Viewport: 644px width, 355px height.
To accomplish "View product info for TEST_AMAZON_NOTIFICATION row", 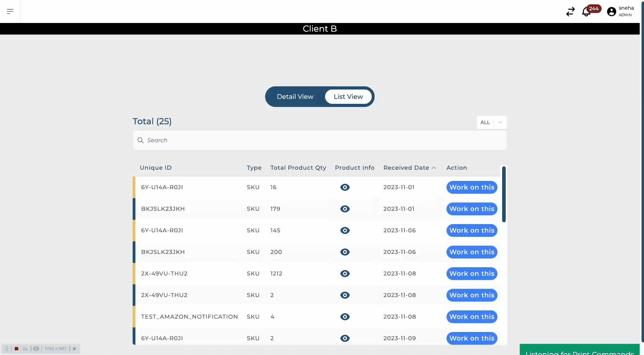I will click(345, 317).
